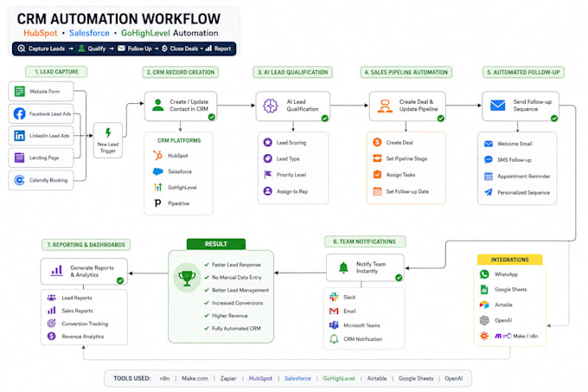
Task: Click the green check on Send Follow-up Sequence
Action: [x=554, y=119]
